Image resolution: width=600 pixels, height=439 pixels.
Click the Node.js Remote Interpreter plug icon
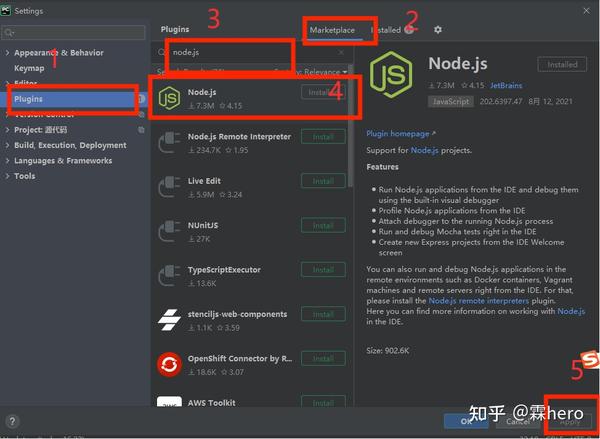[x=169, y=143]
